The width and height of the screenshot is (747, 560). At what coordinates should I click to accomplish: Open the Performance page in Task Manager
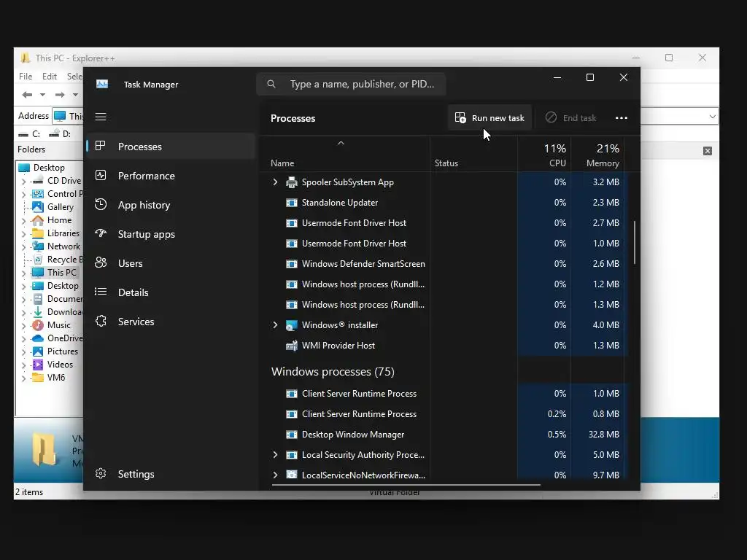click(171, 176)
